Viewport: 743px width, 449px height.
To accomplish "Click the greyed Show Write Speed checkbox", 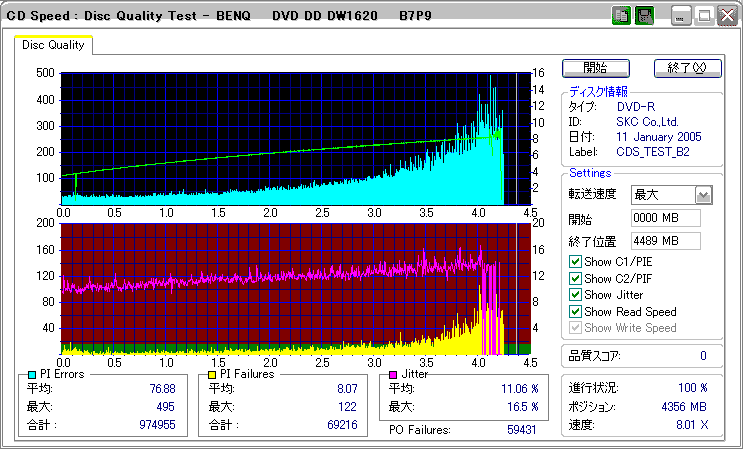I will (x=575, y=328).
